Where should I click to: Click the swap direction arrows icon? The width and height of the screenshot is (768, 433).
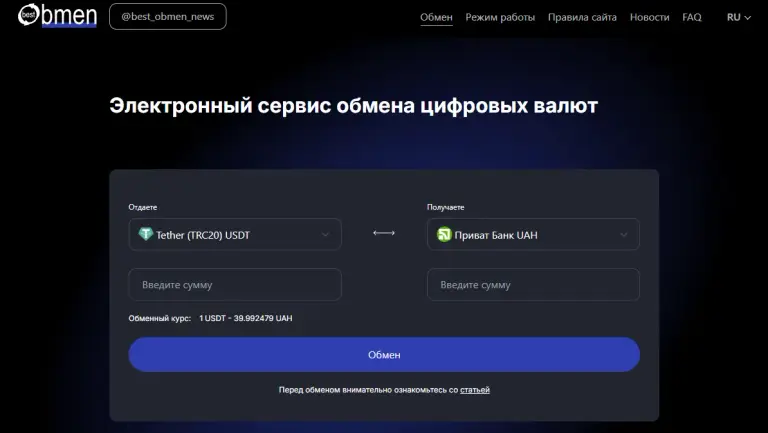pyautogui.click(x=384, y=233)
